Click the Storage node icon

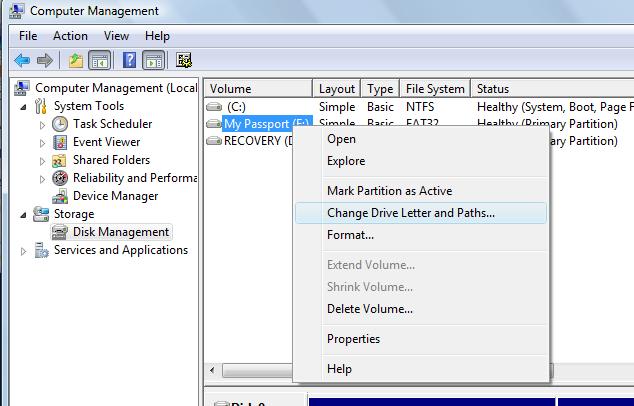41,214
